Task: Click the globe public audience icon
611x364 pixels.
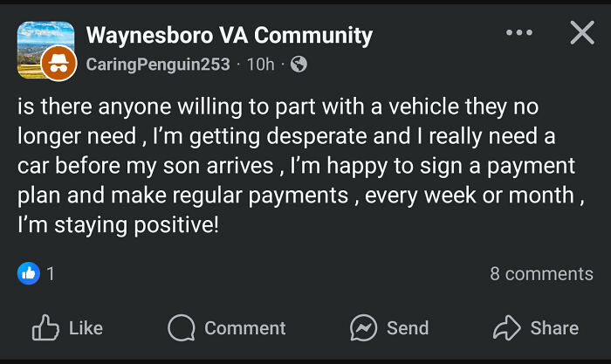Action: point(299,64)
